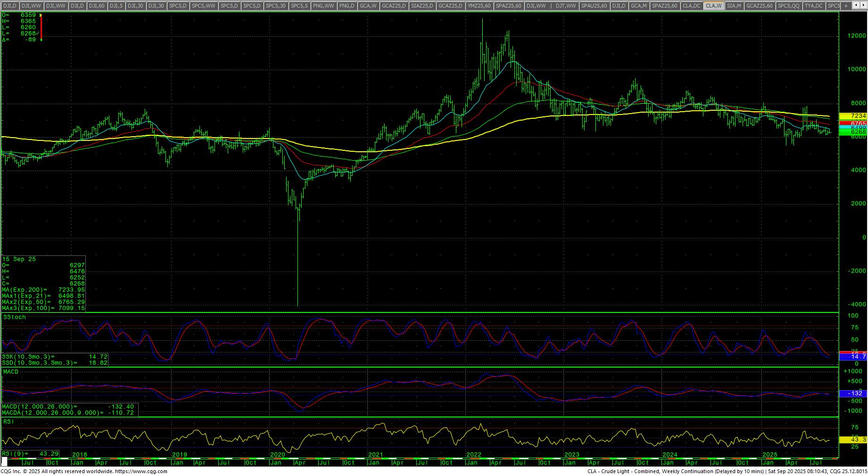868x475 pixels.
Task: Click the yellow 43.3 RSI value marker
Action: (853, 440)
